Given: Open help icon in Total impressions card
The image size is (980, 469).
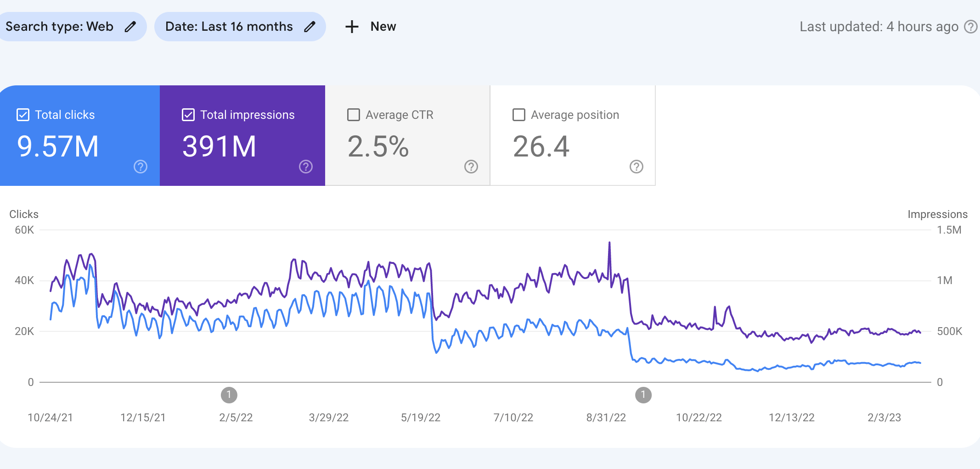Looking at the screenshot, I should click(x=306, y=167).
